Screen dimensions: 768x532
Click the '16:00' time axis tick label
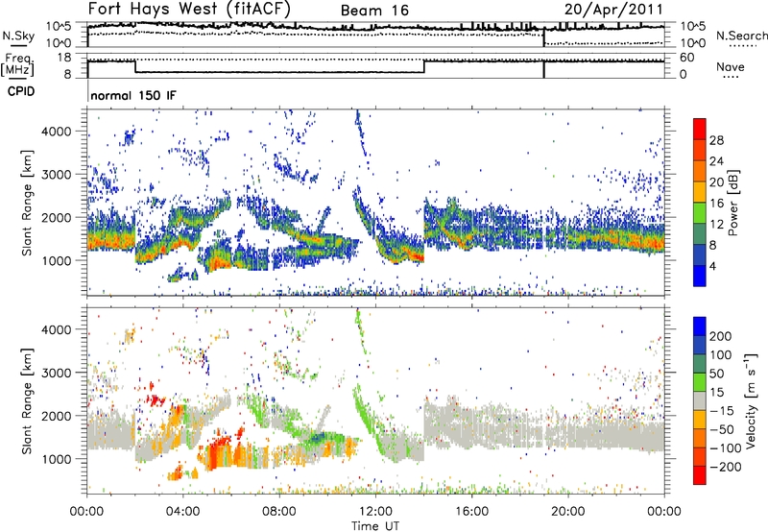tap(471, 512)
